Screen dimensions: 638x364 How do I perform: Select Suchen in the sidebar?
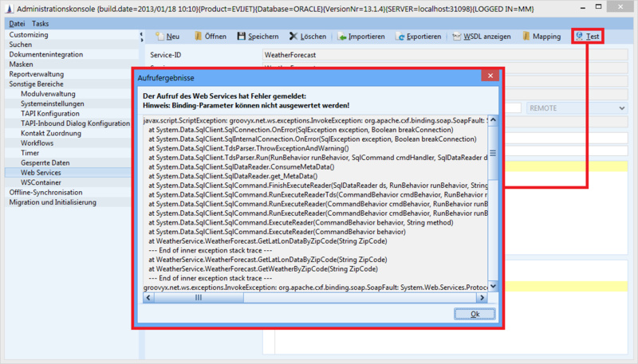(x=21, y=45)
